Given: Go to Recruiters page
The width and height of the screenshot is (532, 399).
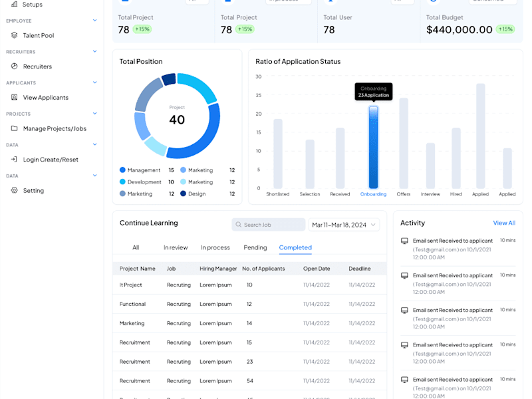Looking at the screenshot, I should pos(37,66).
